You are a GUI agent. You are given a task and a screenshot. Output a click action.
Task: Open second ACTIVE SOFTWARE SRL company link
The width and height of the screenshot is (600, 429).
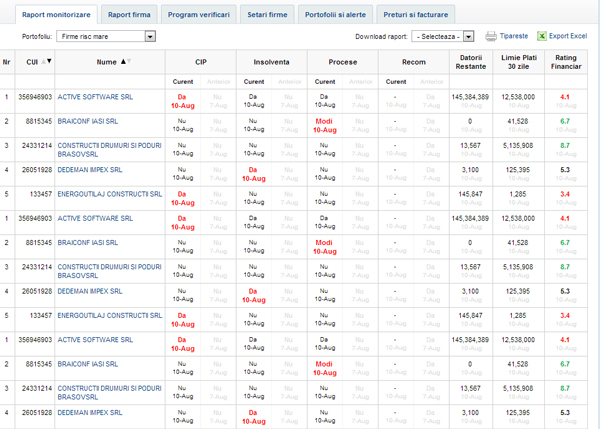coord(95,219)
